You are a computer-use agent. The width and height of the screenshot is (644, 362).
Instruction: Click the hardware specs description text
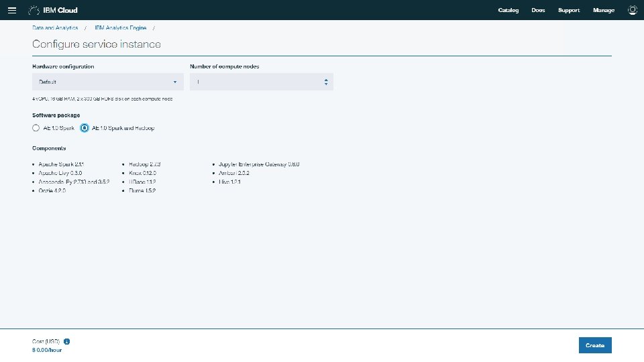pos(102,99)
